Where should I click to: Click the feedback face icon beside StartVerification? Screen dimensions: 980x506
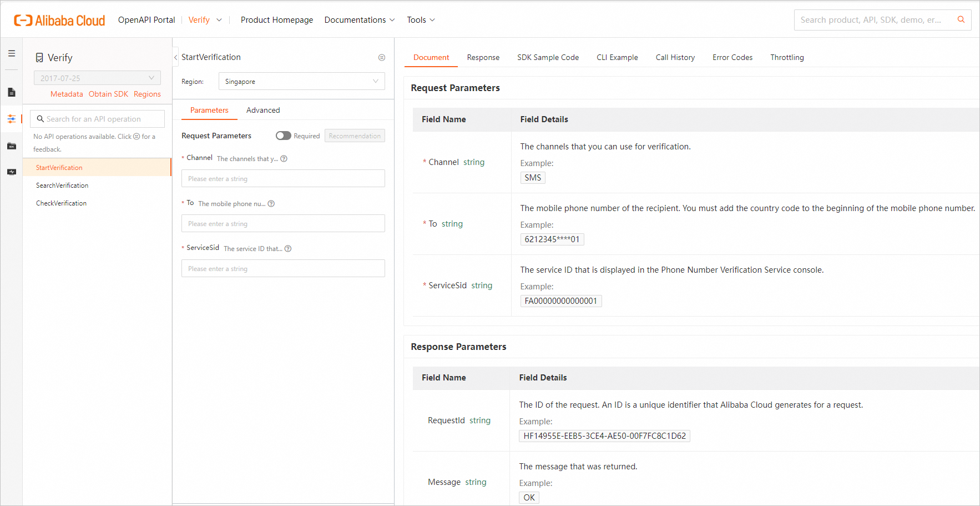pyautogui.click(x=382, y=58)
